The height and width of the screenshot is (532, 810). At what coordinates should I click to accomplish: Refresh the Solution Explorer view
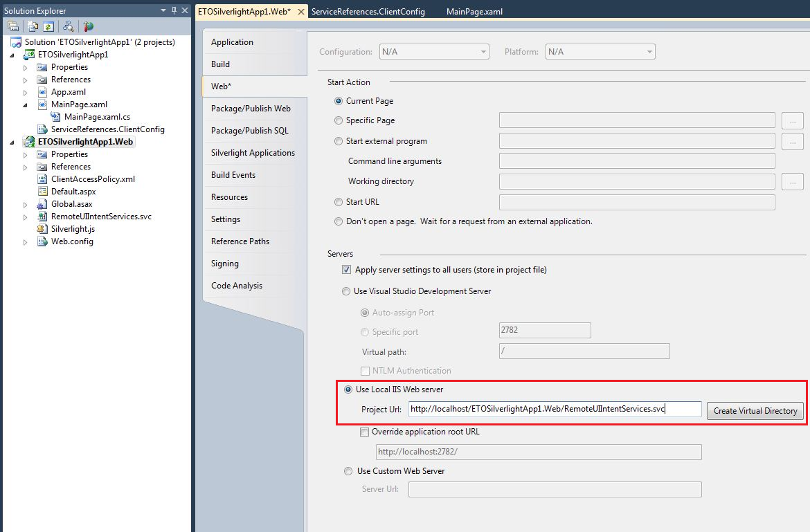tap(48, 26)
